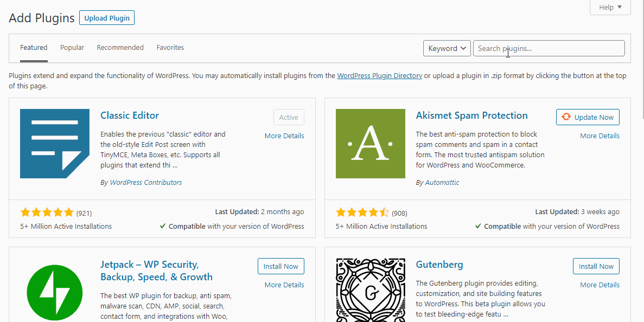Focus the Search plugins input field
Image resolution: width=644 pixels, height=322 pixels.
549,48
